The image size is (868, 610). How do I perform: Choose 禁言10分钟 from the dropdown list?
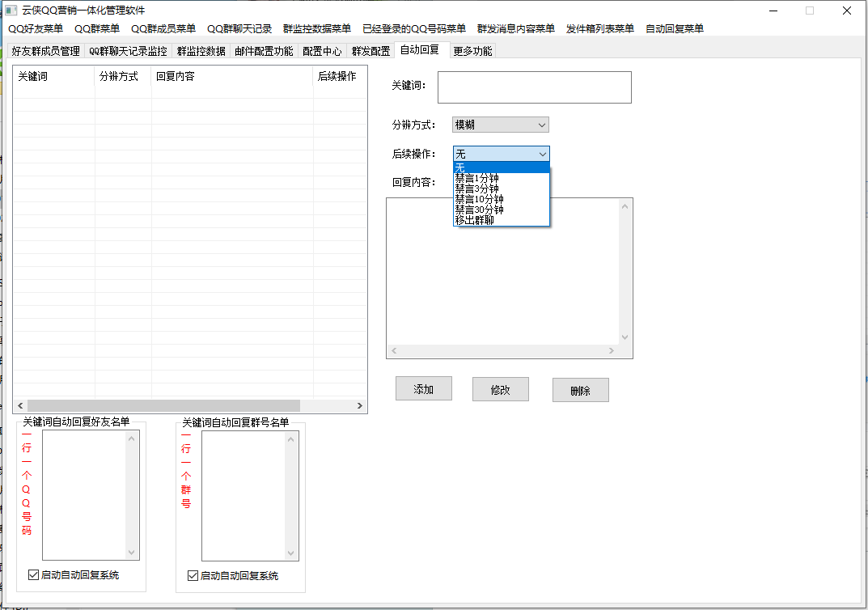click(501, 199)
